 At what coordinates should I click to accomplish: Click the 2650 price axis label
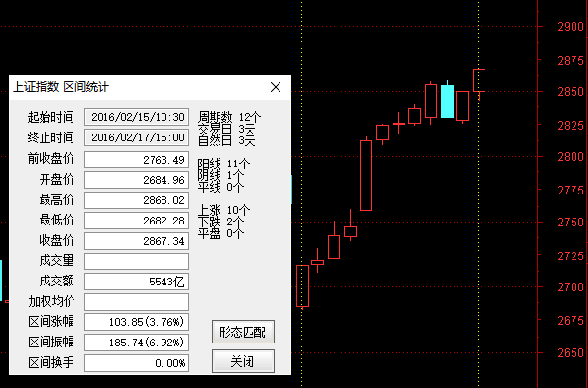571,353
